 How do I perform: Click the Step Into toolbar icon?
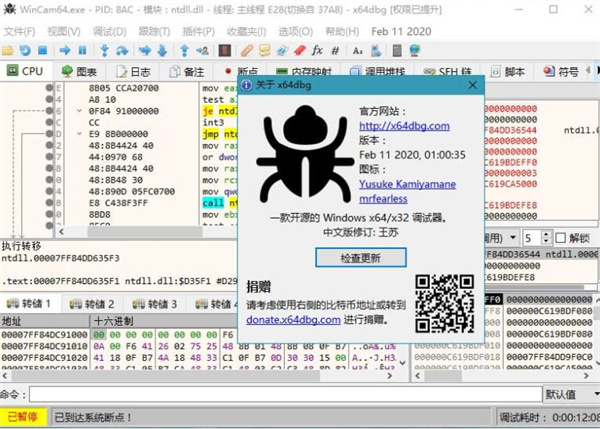pos(104,51)
